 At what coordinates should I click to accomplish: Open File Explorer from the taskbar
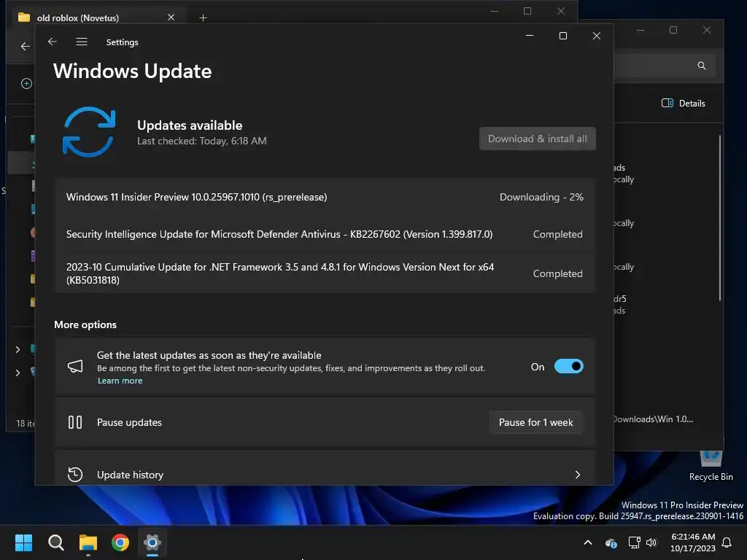(x=88, y=542)
